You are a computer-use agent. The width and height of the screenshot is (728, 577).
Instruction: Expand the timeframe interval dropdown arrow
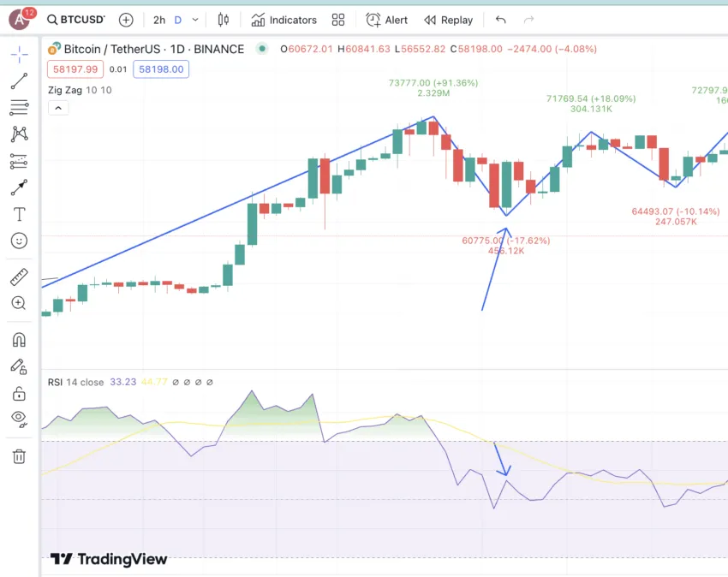click(195, 20)
